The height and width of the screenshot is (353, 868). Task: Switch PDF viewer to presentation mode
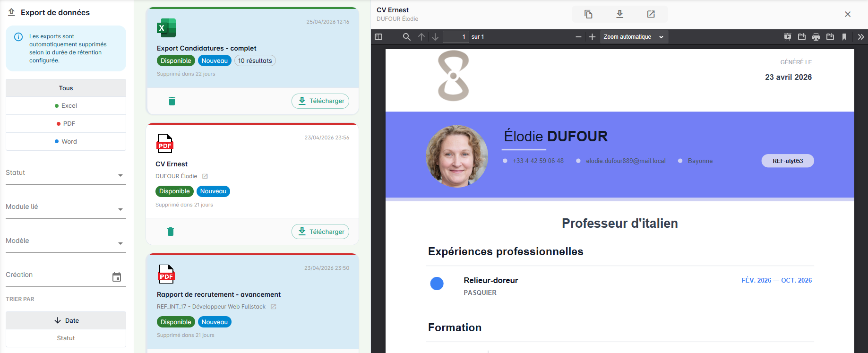click(788, 37)
